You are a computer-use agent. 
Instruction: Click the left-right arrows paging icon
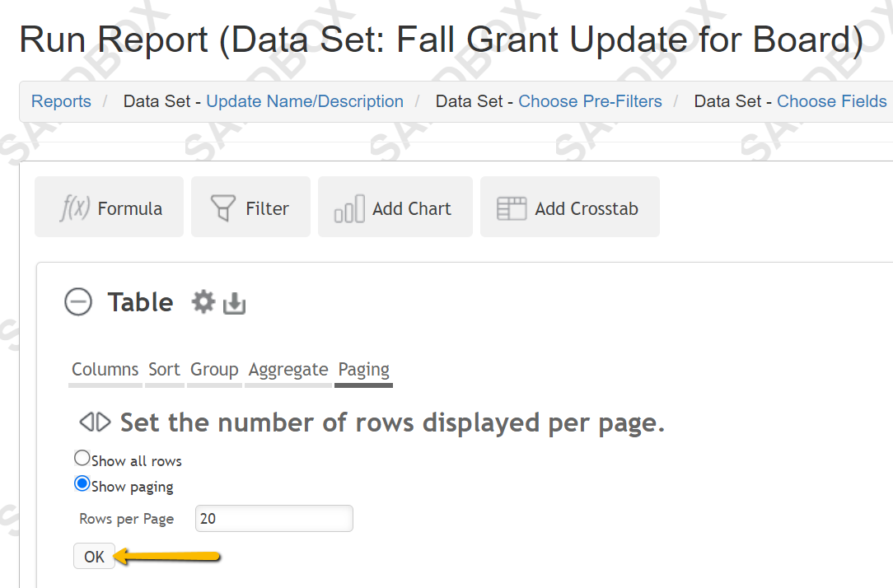pyautogui.click(x=95, y=422)
